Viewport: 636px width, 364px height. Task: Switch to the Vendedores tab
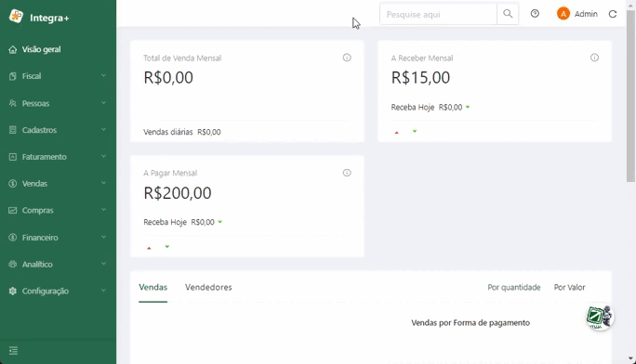click(208, 287)
